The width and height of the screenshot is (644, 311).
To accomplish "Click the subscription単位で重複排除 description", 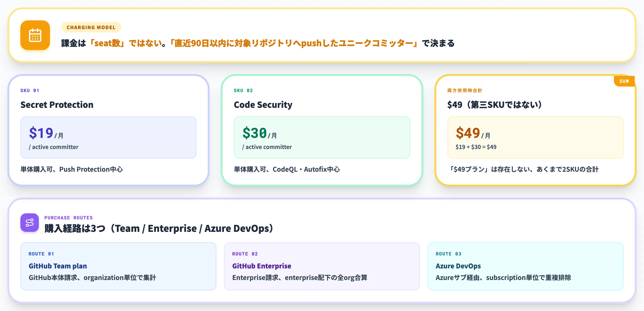I will tap(503, 277).
